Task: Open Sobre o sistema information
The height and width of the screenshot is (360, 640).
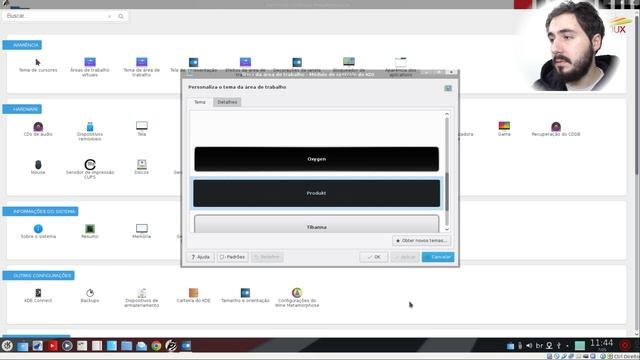Action: click(x=38, y=231)
